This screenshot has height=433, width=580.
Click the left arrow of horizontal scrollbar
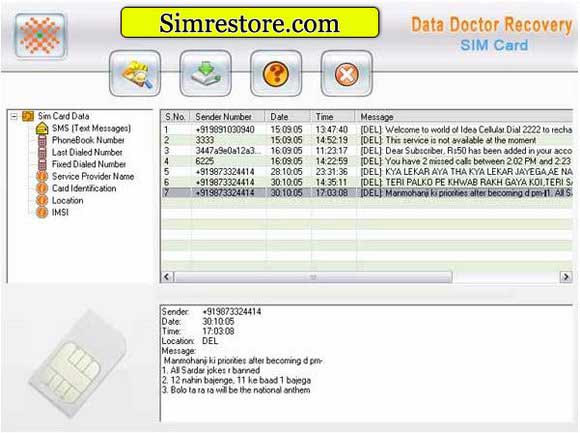point(167,277)
